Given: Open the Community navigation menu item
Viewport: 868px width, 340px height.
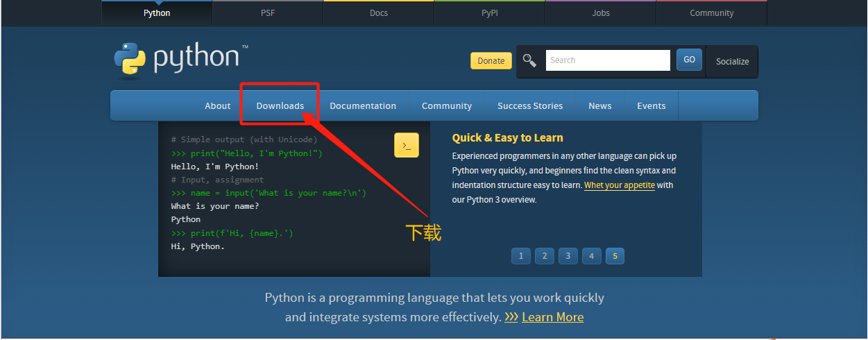Looking at the screenshot, I should coord(447,105).
